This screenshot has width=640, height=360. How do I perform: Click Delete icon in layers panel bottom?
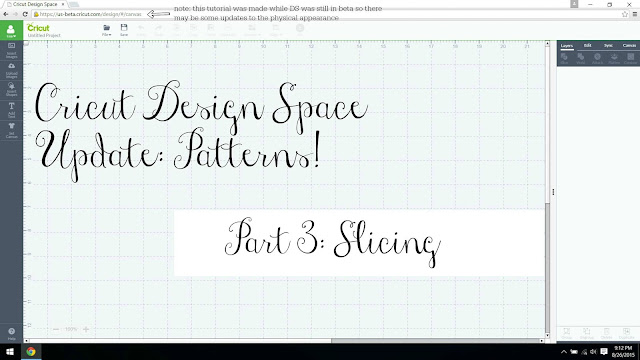tap(607, 333)
